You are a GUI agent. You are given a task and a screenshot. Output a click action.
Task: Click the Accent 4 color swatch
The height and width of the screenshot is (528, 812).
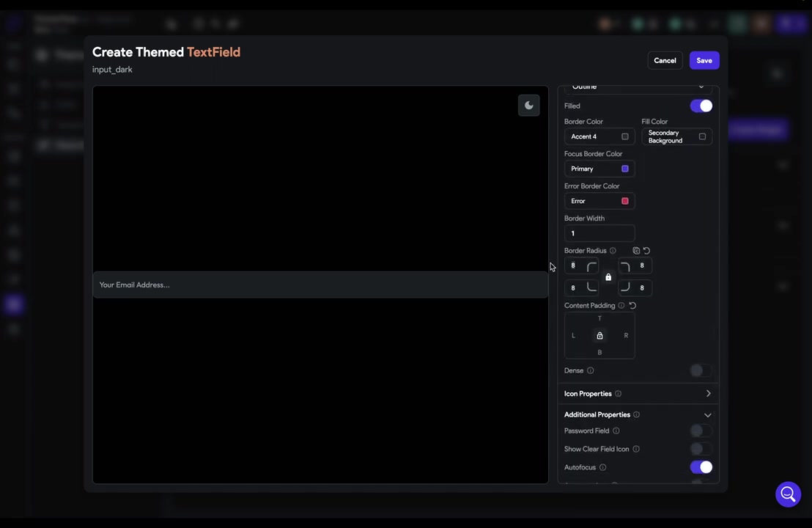625,137
